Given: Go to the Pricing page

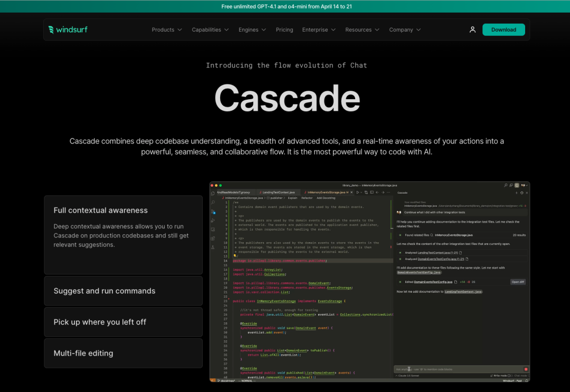Looking at the screenshot, I should [284, 30].
